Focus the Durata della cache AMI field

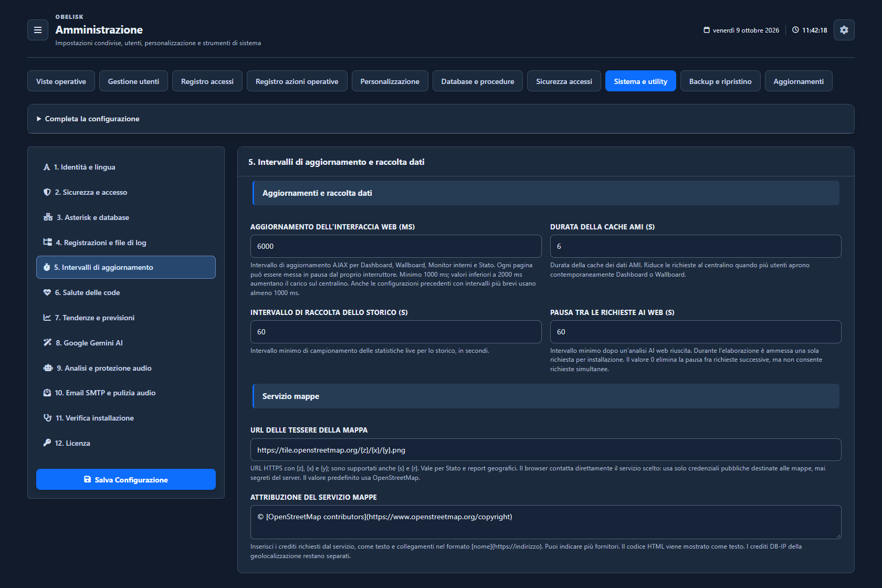(x=696, y=246)
